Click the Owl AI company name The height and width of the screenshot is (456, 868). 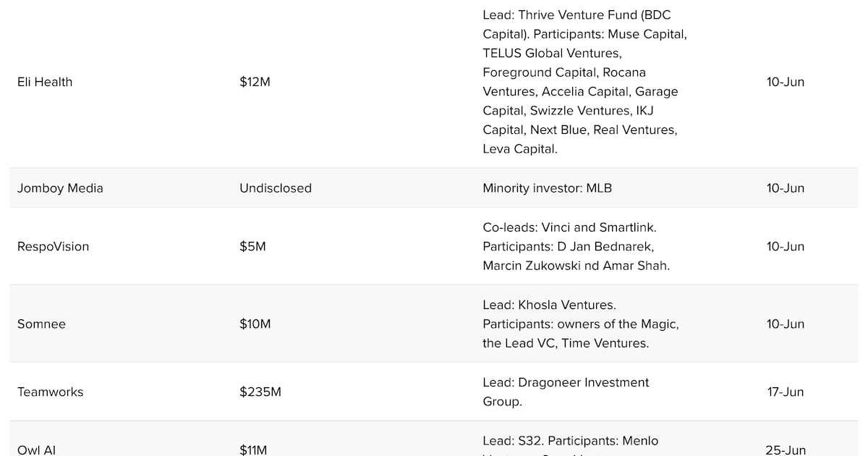[36, 449]
